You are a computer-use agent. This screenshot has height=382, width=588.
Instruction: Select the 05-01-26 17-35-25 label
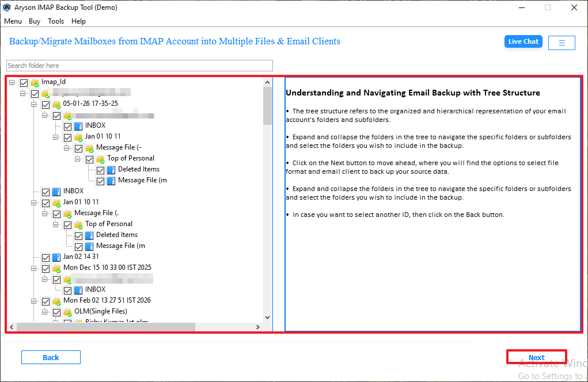click(90, 104)
